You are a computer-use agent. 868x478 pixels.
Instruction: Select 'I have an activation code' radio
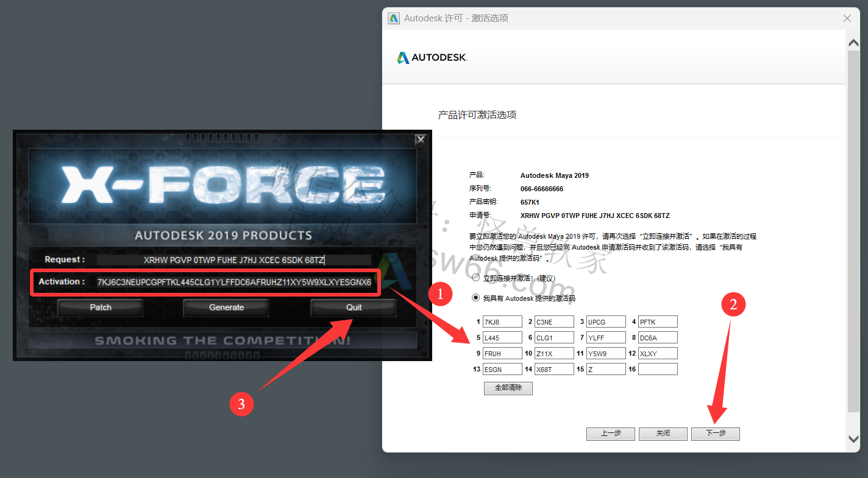point(476,298)
